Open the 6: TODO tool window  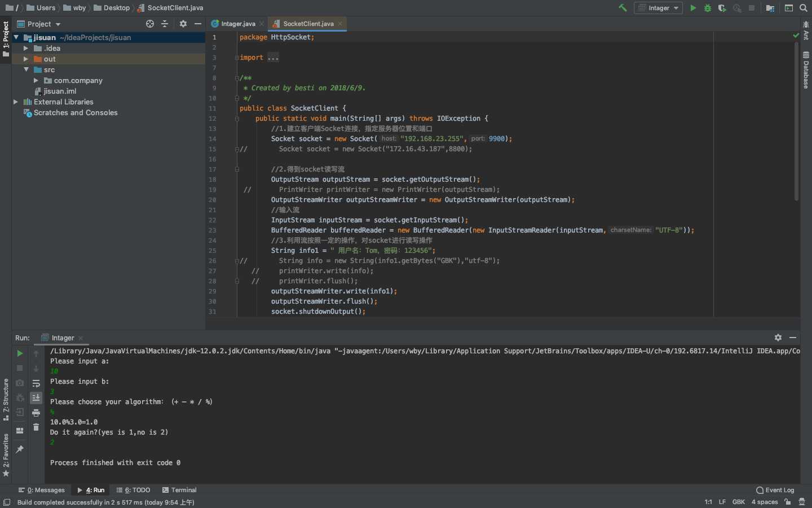[x=133, y=490]
